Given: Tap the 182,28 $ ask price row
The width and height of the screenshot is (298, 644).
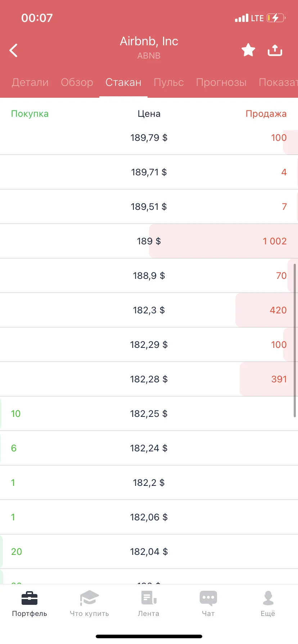Looking at the screenshot, I should point(149,379).
